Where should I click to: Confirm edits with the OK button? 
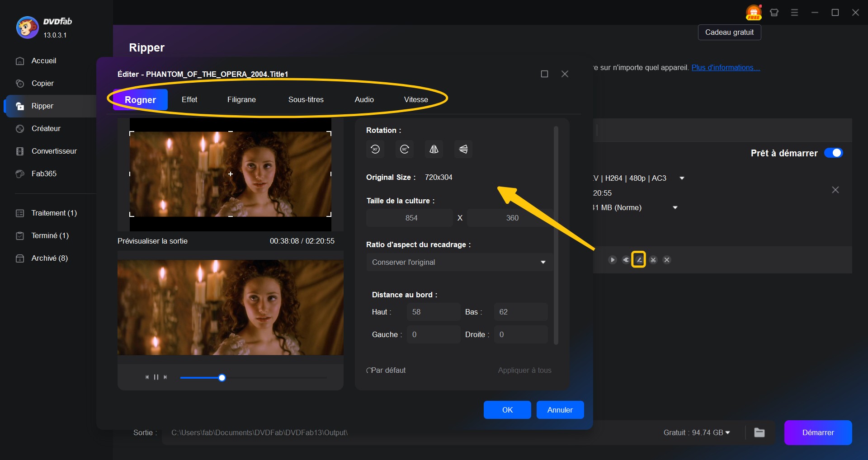coord(507,410)
